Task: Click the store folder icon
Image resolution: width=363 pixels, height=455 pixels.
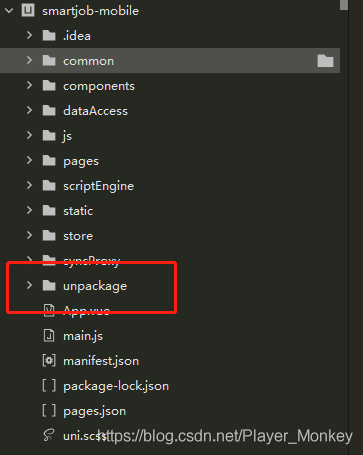Action: [49, 236]
